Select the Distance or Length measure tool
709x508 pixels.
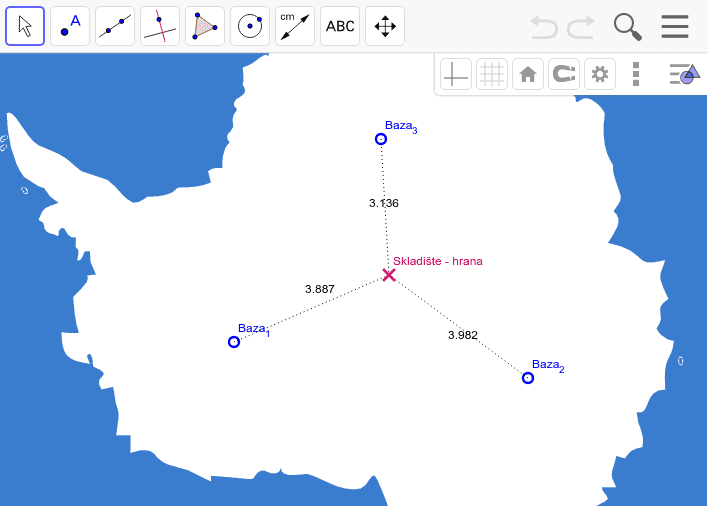(295, 26)
